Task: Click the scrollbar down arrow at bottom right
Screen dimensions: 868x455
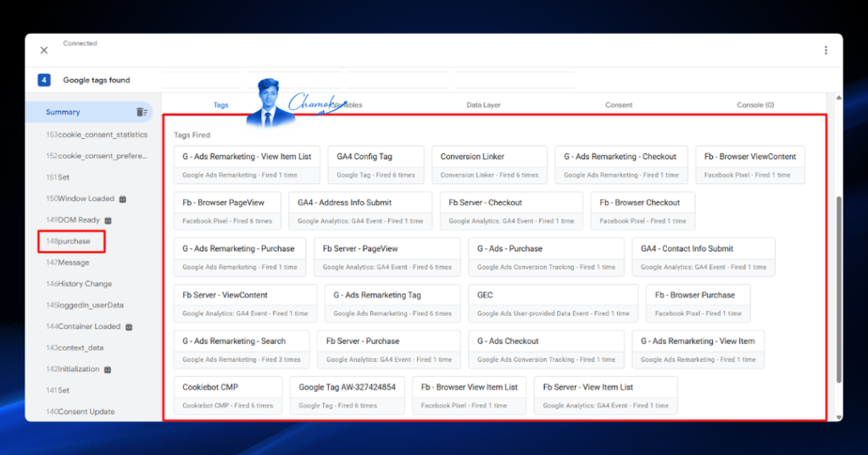Action: [838, 418]
